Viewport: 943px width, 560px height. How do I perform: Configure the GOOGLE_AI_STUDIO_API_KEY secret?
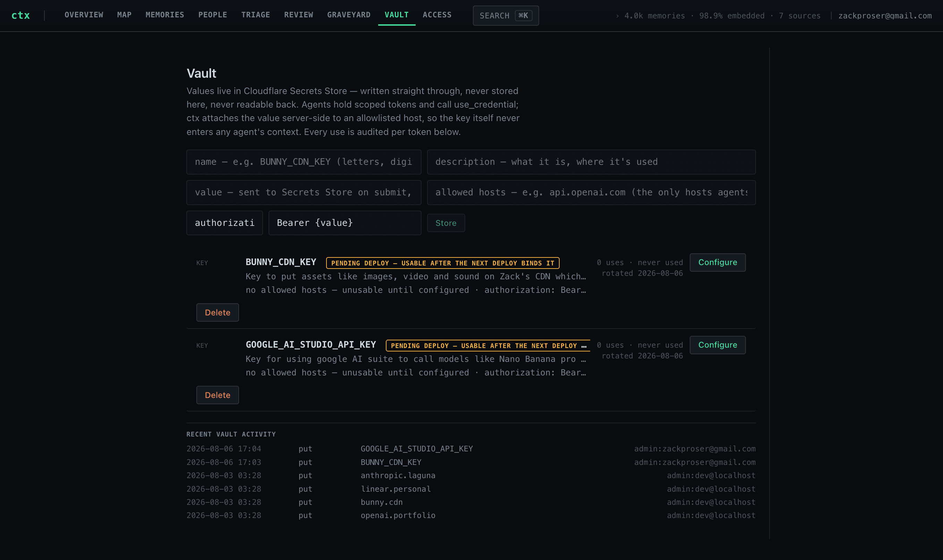tap(717, 345)
